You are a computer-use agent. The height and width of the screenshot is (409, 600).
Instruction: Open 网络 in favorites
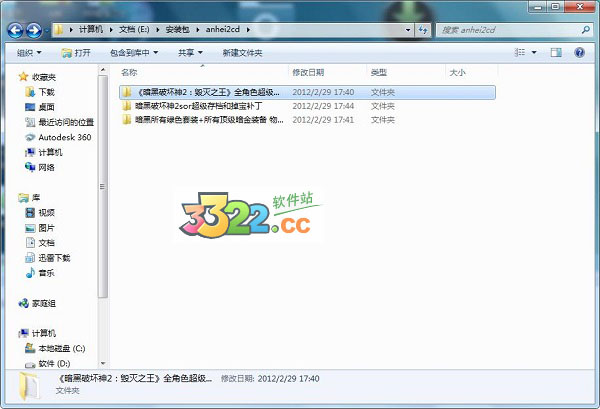click(x=40, y=167)
